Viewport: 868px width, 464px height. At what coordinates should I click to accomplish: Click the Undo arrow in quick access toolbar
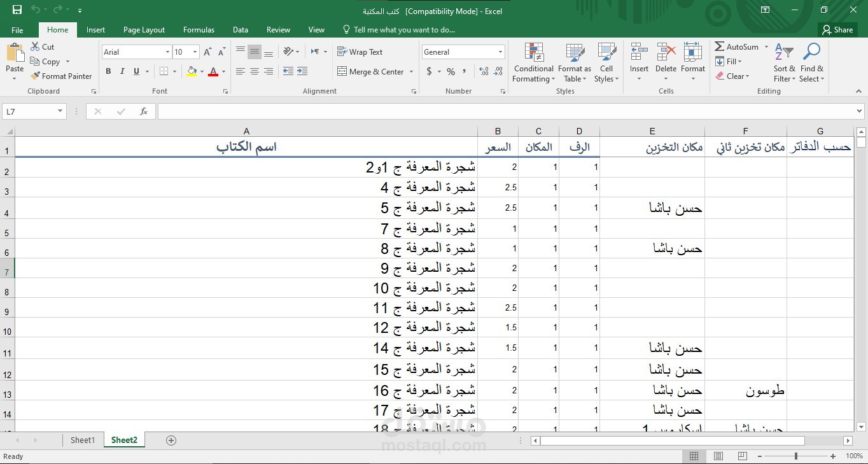(x=36, y=10)
